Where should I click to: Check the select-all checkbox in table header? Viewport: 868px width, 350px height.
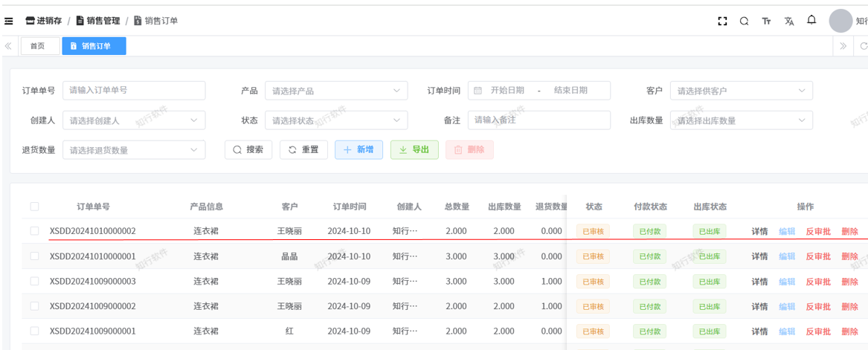coord(34,207)
